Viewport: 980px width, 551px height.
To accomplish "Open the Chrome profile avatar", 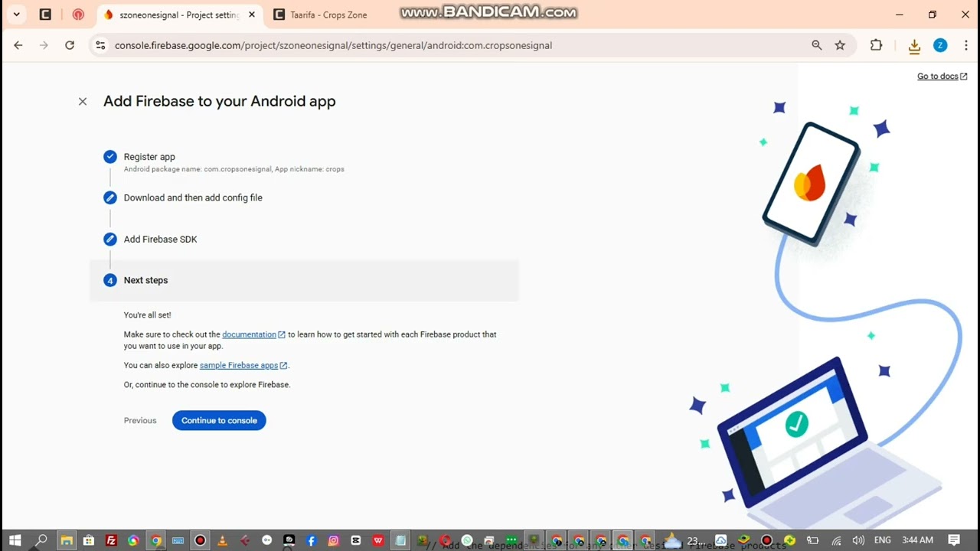I will point(940,45).
